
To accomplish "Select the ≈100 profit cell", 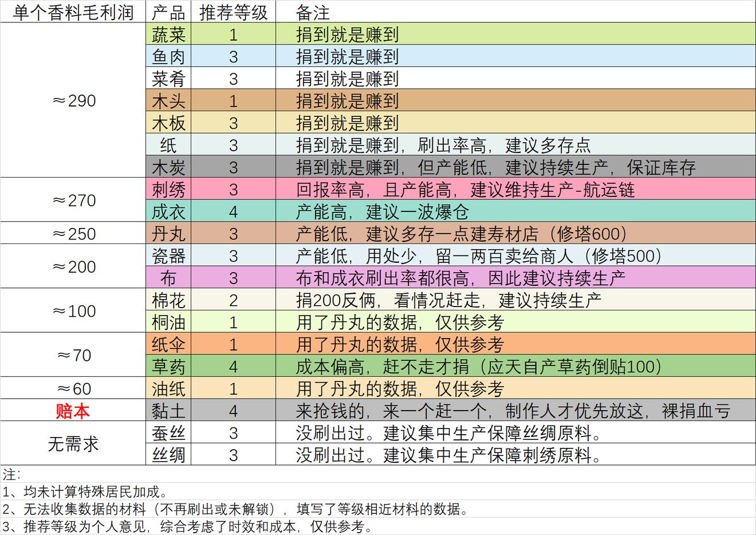I will [x=73, y=311].
